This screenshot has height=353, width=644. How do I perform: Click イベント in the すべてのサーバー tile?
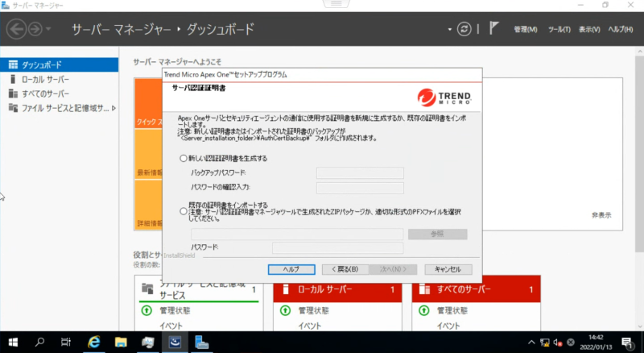point(448,326)
